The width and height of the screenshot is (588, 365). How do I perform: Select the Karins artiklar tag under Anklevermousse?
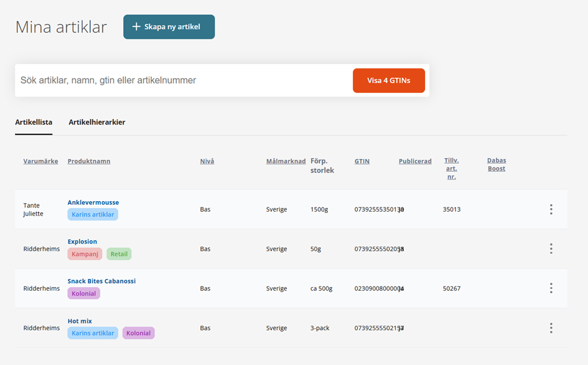93,214
